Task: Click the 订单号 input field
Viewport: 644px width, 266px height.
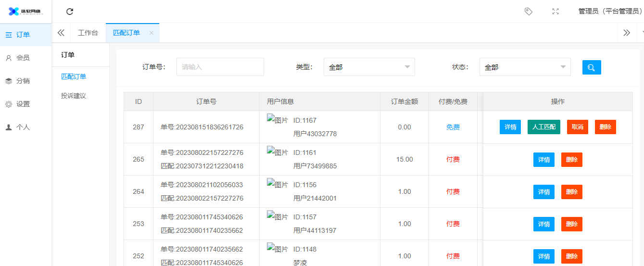Action: (220, 67)
